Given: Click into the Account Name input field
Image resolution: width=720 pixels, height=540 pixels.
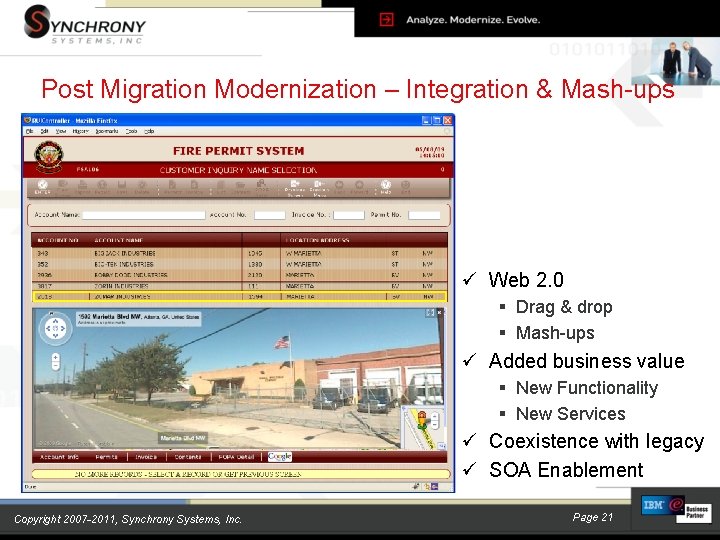Looking at the screenshot, I should click(x=144, y=215).
